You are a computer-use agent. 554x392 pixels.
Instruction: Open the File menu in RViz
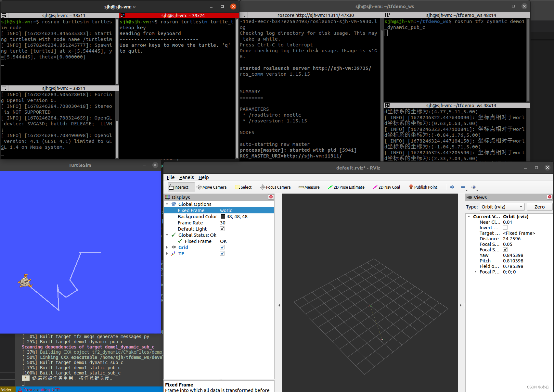pyautogui.click(x=171, y=177)
